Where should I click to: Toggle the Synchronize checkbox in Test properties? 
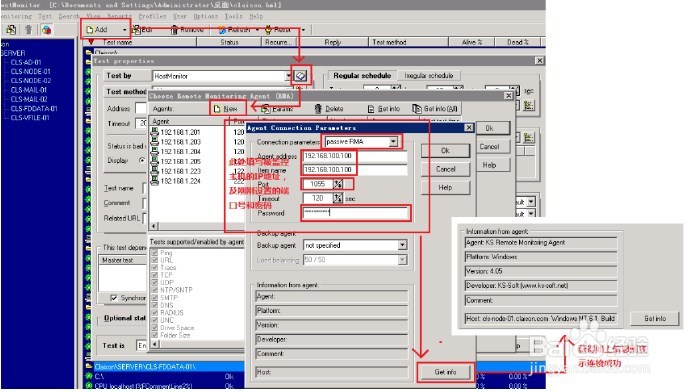point(114,298)
